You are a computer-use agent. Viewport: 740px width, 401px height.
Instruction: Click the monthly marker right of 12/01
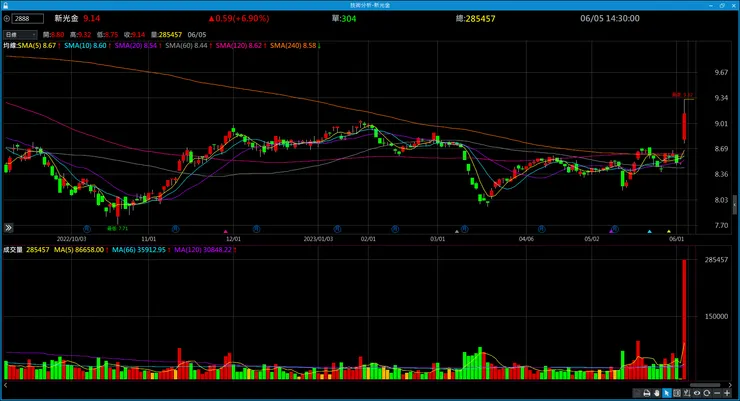pyautogui.click(x=256, y=229)
